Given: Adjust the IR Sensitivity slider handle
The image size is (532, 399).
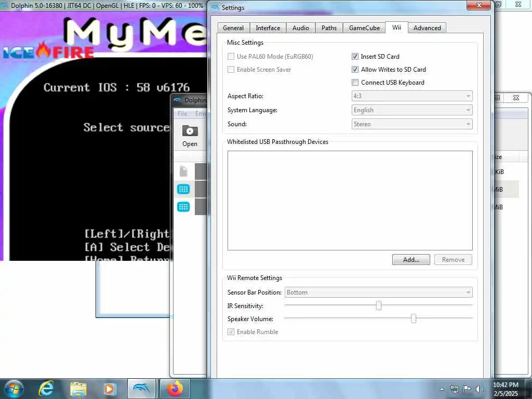Looking at the screenshot, I should [379, 305].
